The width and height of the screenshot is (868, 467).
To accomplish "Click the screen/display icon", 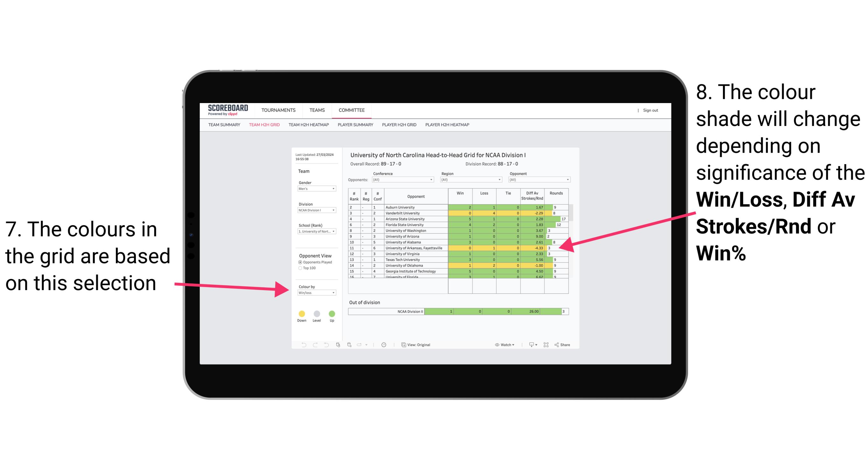I will pyautogui.click(x=529, y=345).
